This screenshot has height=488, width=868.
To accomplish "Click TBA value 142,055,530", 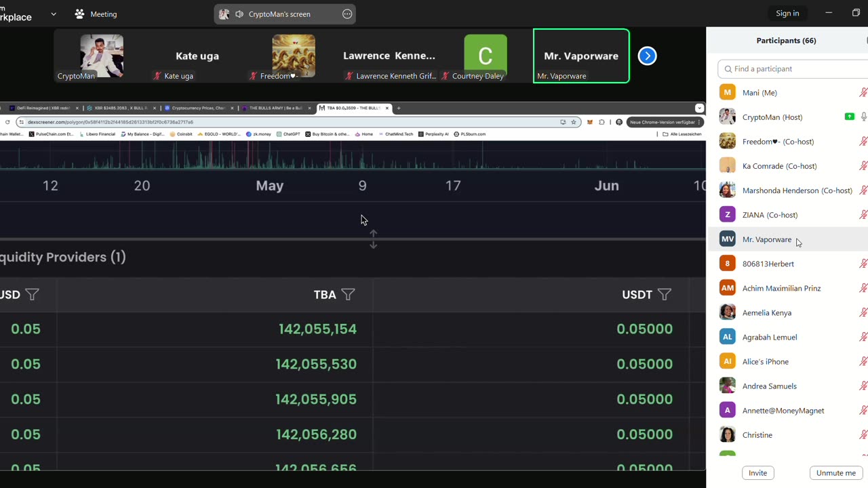I will click(316, 364).
